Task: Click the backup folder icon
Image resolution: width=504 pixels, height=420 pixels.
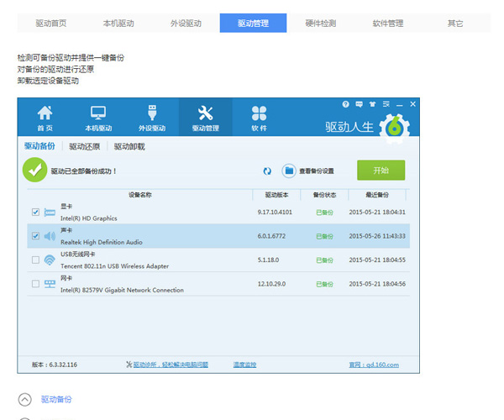Action: [x=289, y=171]
